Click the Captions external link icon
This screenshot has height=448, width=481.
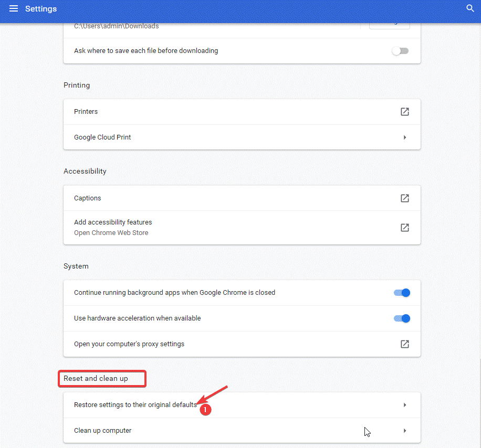coord(404,198)
